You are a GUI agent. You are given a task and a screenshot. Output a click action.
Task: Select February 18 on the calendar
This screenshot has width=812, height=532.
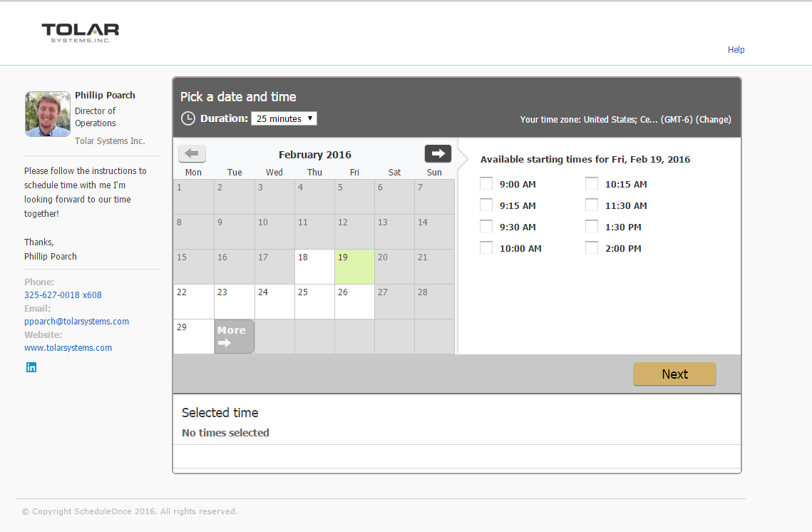click(x=315, y=267)
